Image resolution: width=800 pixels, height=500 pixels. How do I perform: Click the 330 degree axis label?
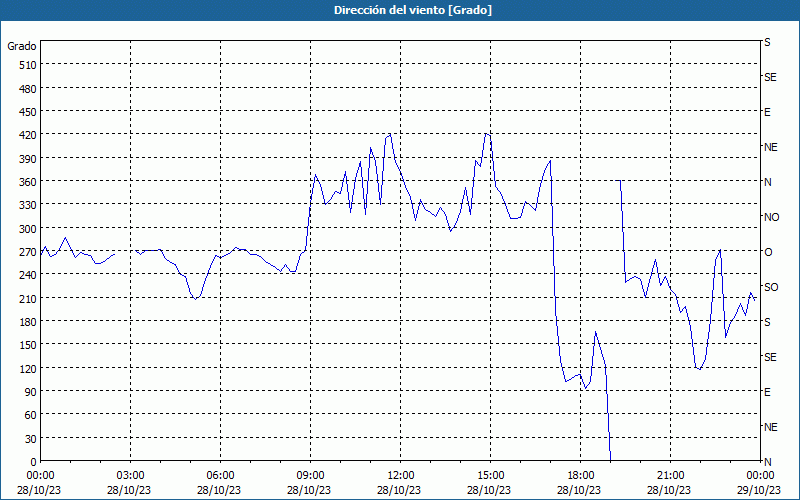point(28,205)
